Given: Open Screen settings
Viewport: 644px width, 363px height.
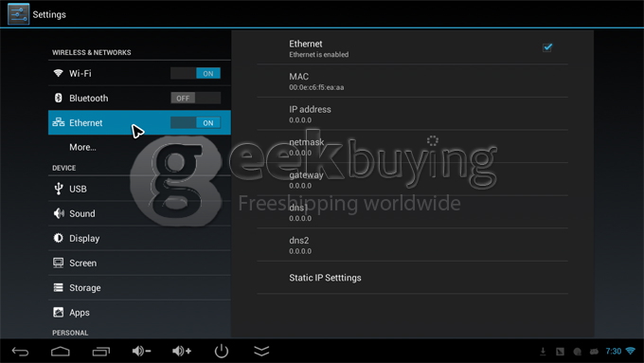Looking at the screenshot, I should coord(139,263).
